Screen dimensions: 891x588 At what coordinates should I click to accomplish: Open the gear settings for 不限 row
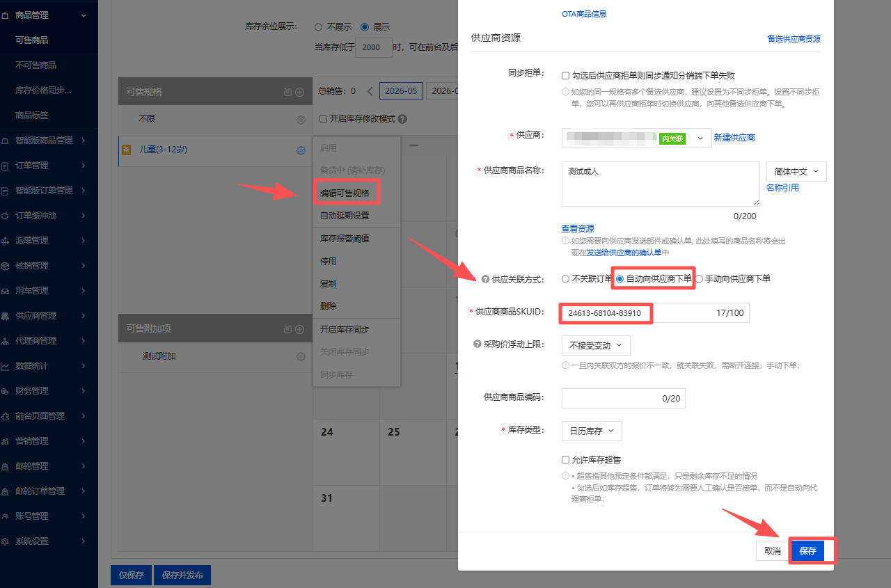[301, 120]
